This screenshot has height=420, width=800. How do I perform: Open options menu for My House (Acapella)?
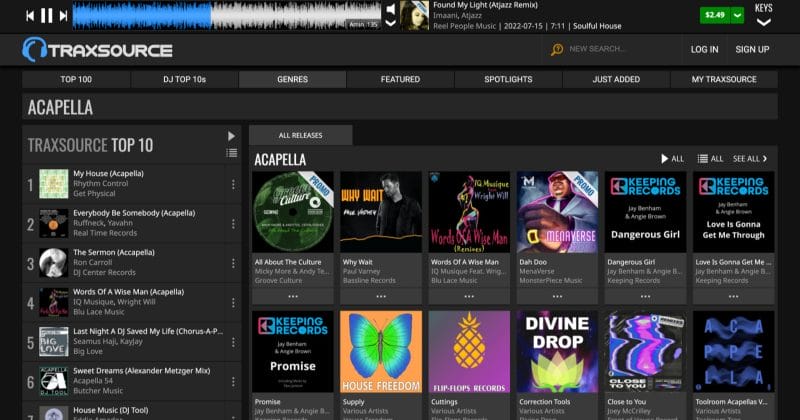(x=233, y=184)
